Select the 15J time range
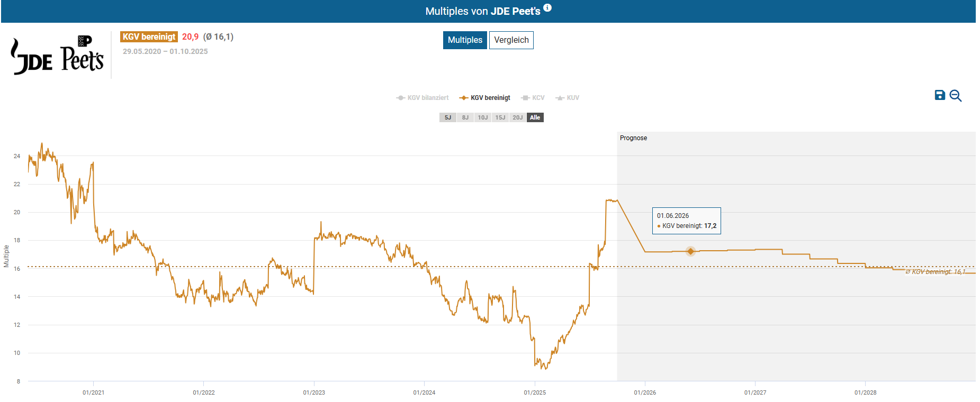Image resolution: width=980 pixels, height=402 pixels. click(x=500, y=117)
